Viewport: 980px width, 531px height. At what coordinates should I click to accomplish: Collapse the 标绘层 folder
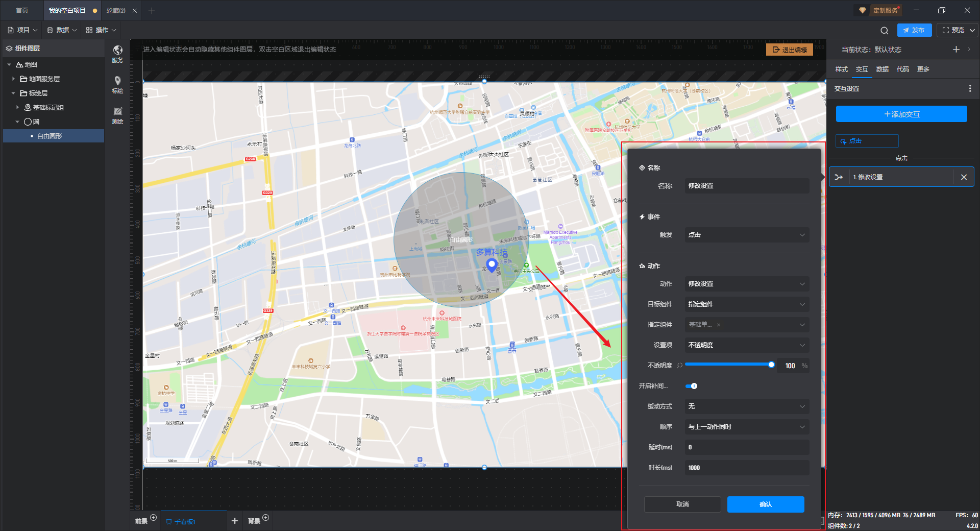(x=13, y=93)
